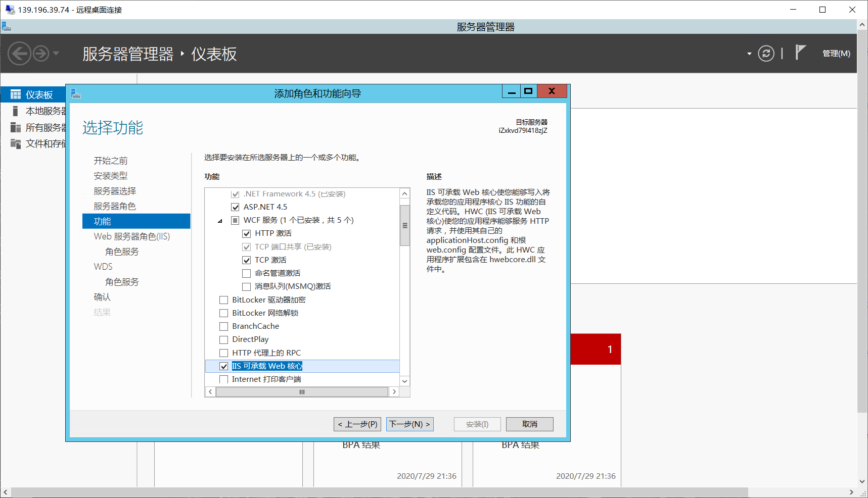Check BitLocker 驱动器加密
This screenshot has width=868, height=498.
[223, 300]
